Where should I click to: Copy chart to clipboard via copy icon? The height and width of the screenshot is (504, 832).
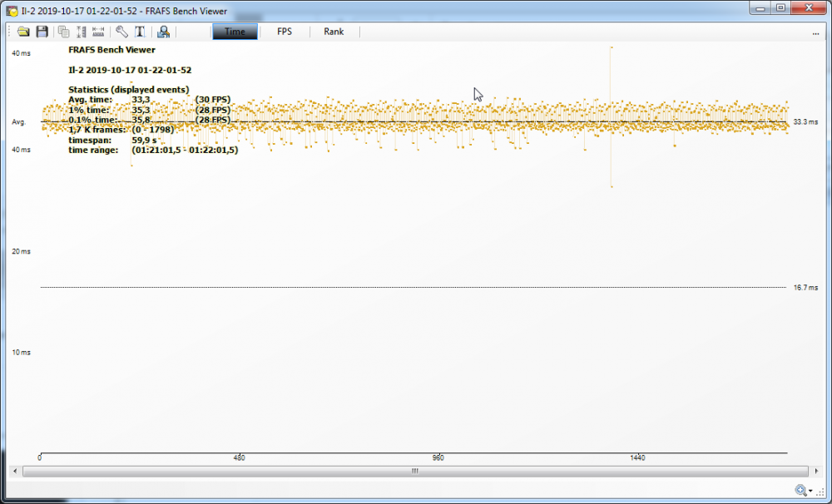(63, 32)
